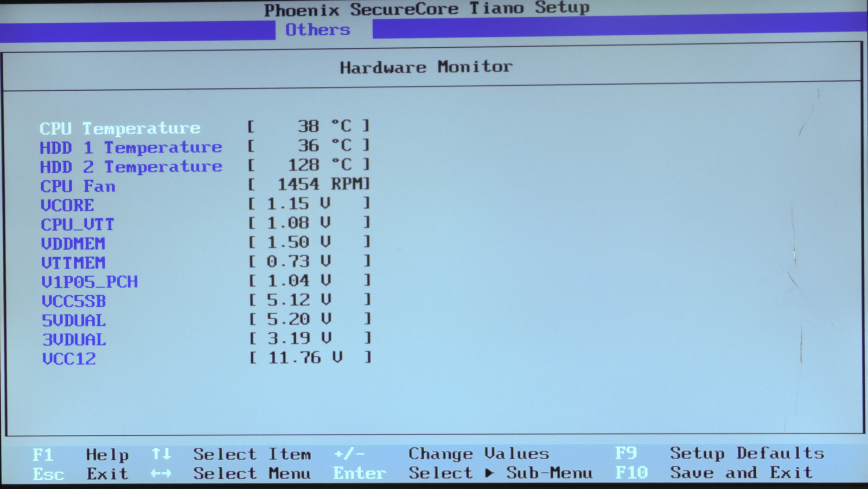868x489 pixels.
Task: Click the Enter key hint
Action: click(x=360, y=473)
